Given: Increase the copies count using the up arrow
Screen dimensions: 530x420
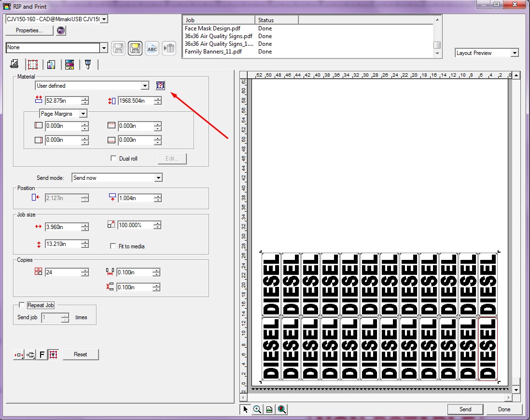Looking at the screenshot, I should [85, 270].
